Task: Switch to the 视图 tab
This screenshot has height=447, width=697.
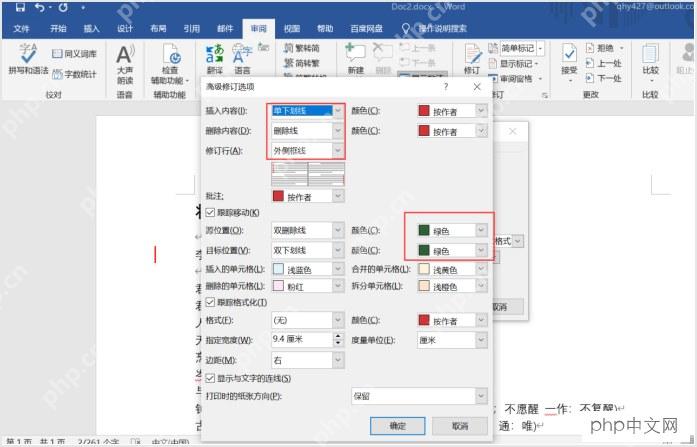Action: coord(292,28)
